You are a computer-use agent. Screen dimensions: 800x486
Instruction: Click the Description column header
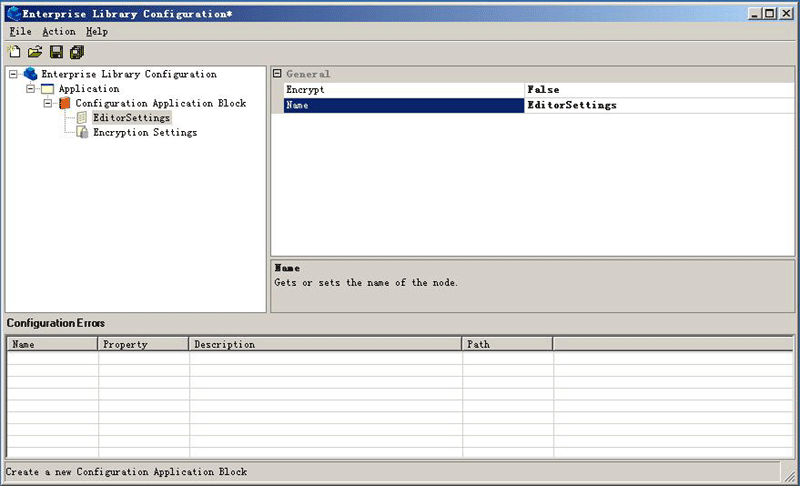coord(325,344)
